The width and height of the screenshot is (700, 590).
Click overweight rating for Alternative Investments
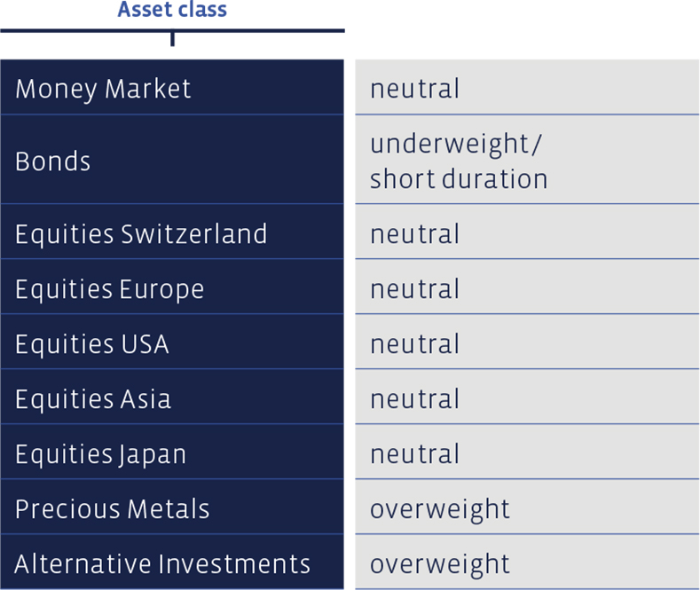440,565
